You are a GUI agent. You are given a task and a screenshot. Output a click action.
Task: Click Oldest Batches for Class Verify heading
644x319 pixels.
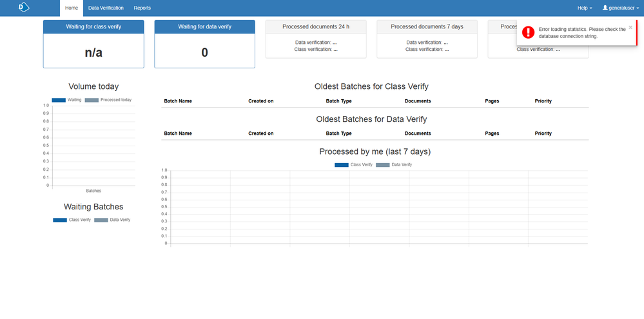pos(372,86)
